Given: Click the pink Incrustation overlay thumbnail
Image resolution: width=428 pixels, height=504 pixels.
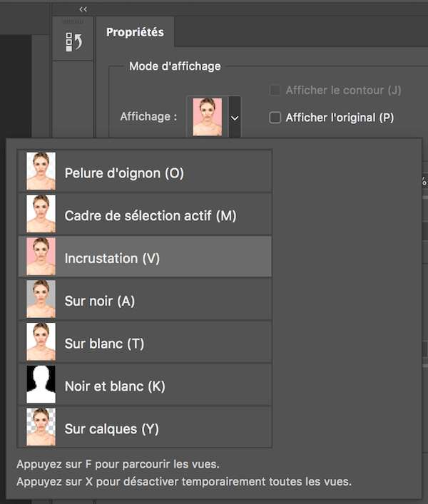Looking at the screenshot, I should 41,257.
